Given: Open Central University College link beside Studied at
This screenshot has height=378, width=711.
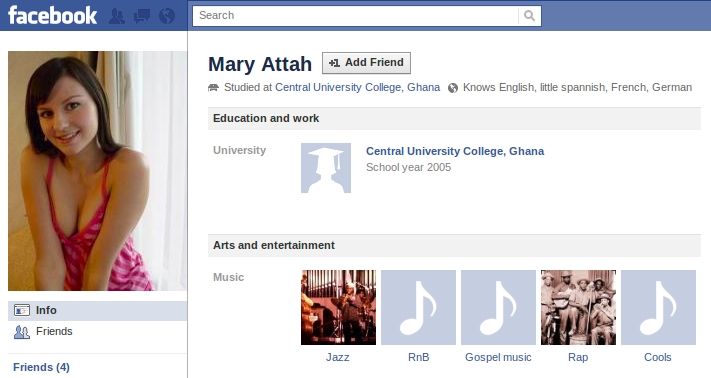Looking at the screenshot, I should [x=357, y=87].
